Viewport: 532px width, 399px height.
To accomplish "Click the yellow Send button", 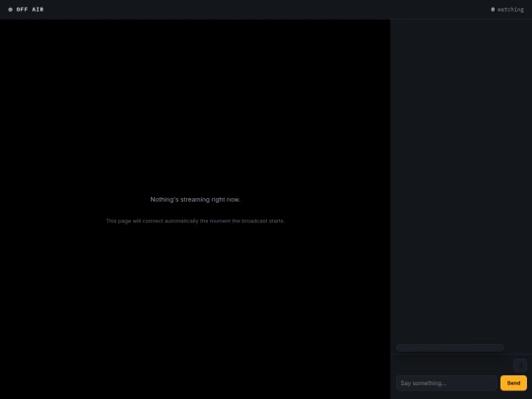I will (513, 382).
